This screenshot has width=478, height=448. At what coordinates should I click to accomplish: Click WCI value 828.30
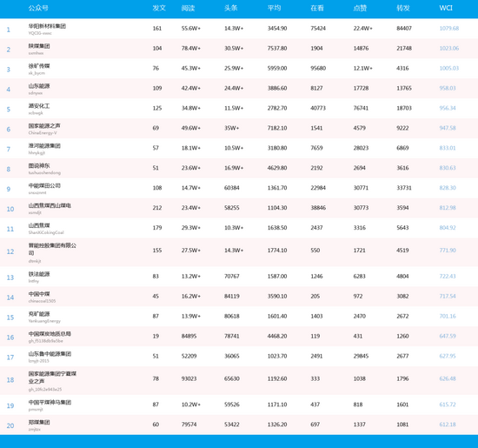click(448, 188)
